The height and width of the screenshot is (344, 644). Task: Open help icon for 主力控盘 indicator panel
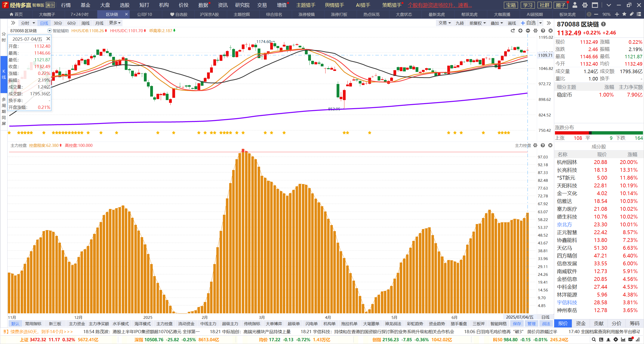pyautogui.click(x=543, y=145)
